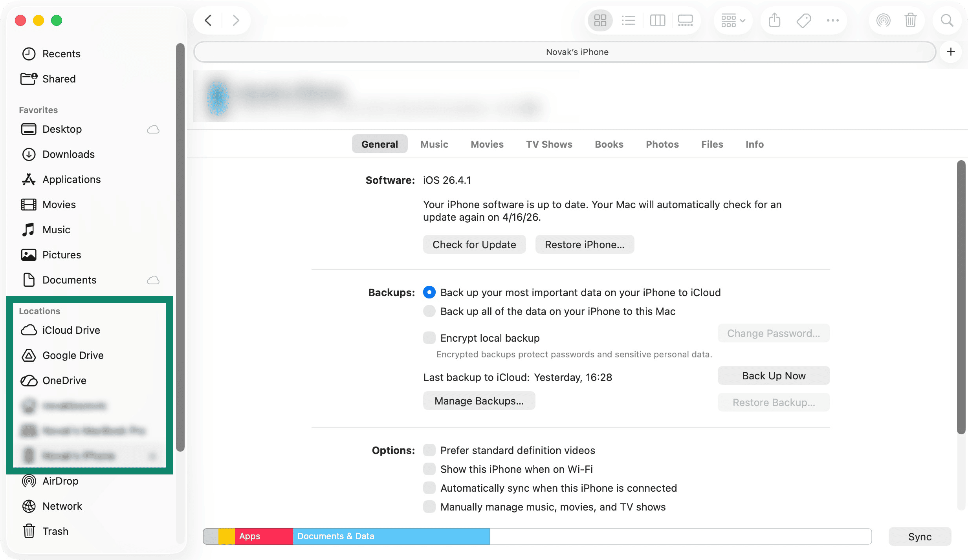Select back up to iCloud radio option

pos(429,293)
